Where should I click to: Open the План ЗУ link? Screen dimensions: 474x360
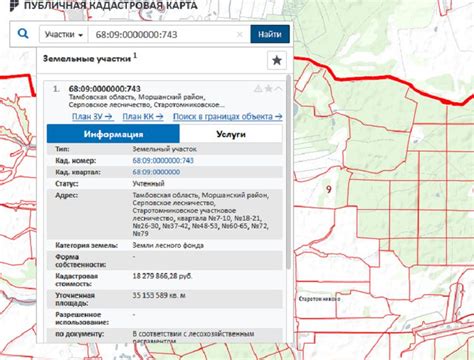93,117
